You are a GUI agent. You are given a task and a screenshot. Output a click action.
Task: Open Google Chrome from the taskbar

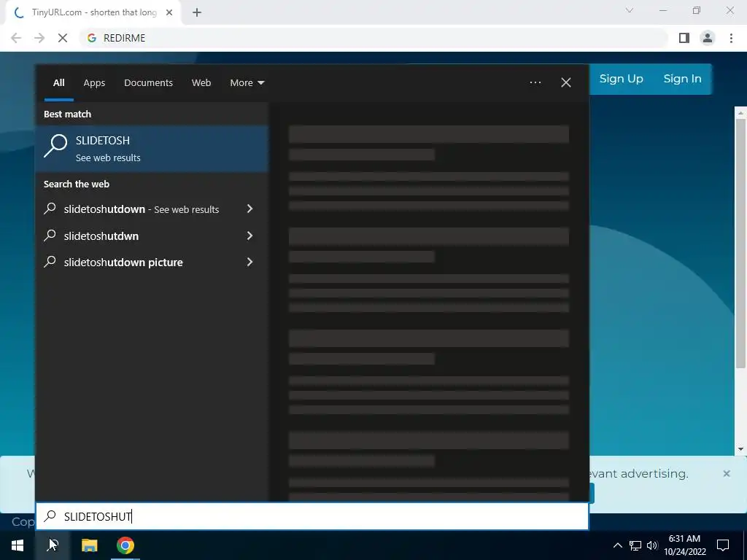(125, 545)
